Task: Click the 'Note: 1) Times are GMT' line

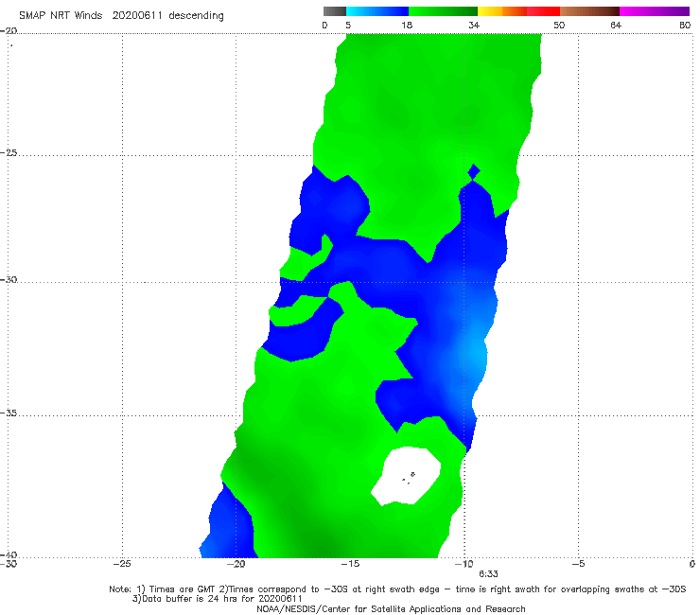Action: pos(397,589)
